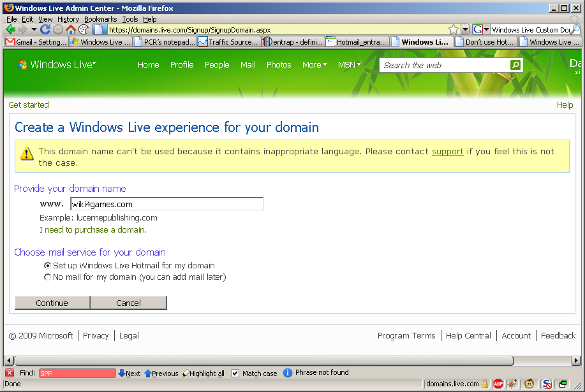The height and width of the screenshot is (392, 585).
Task: Click the Phrase not found info icon
Action: click(287, 373)
